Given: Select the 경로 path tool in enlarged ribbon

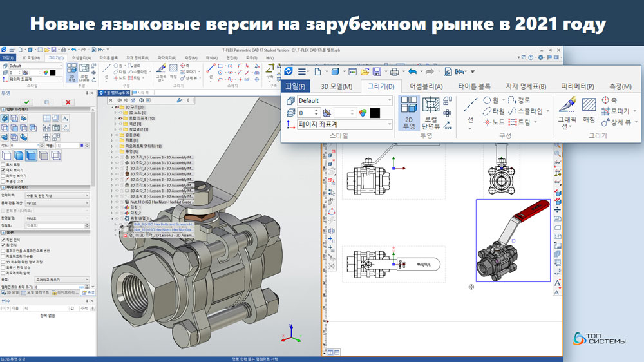Looking at the screenshot, I should pos(519,100).
